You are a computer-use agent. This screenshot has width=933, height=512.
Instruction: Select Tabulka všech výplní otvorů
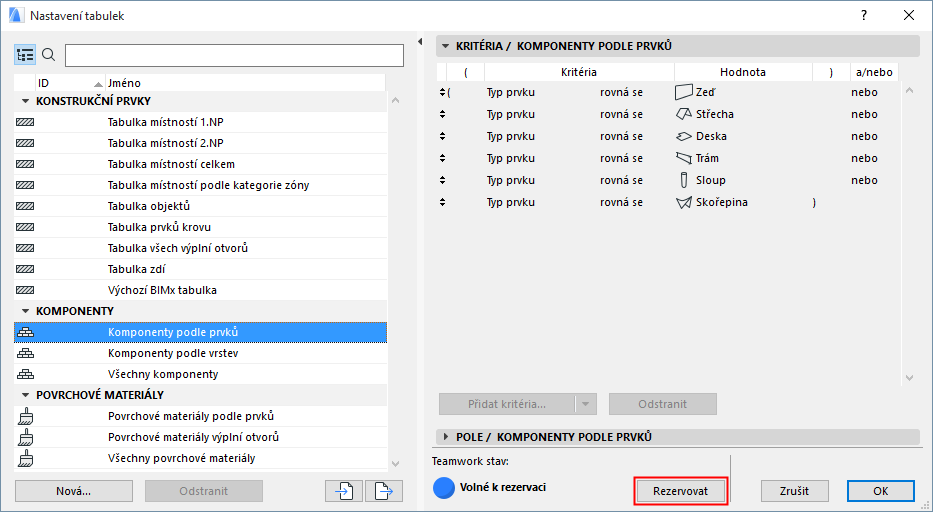tap(201, 248)
